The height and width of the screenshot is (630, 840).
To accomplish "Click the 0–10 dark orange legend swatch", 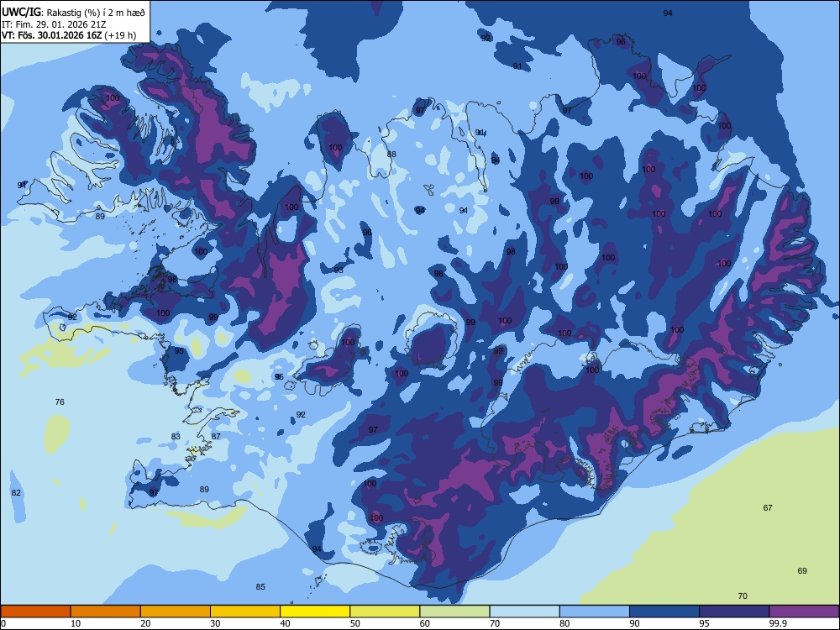I will click(35, 612).
